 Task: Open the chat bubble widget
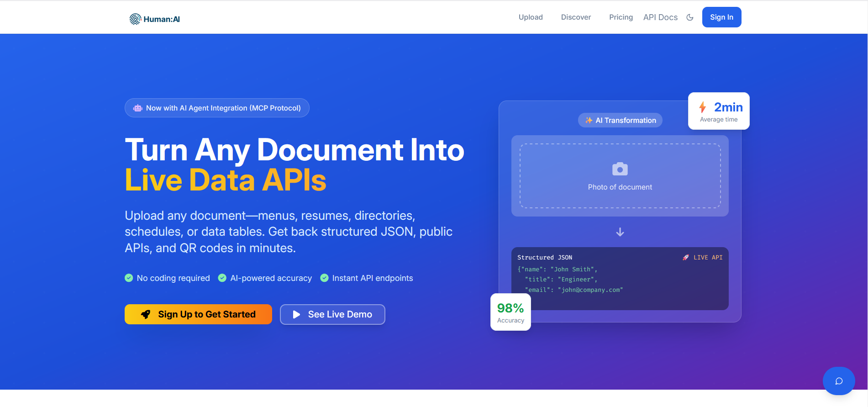click(839, 381)
